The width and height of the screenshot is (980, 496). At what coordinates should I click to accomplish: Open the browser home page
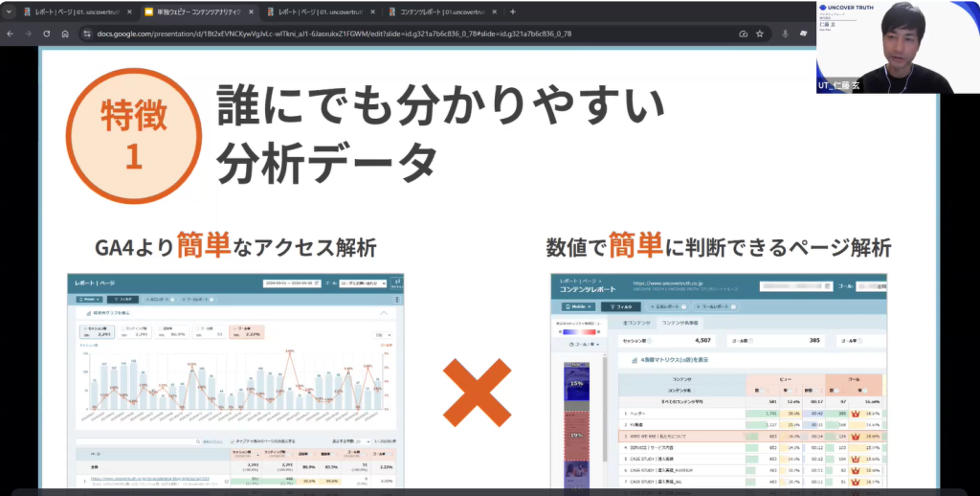(x=65, y=34)
